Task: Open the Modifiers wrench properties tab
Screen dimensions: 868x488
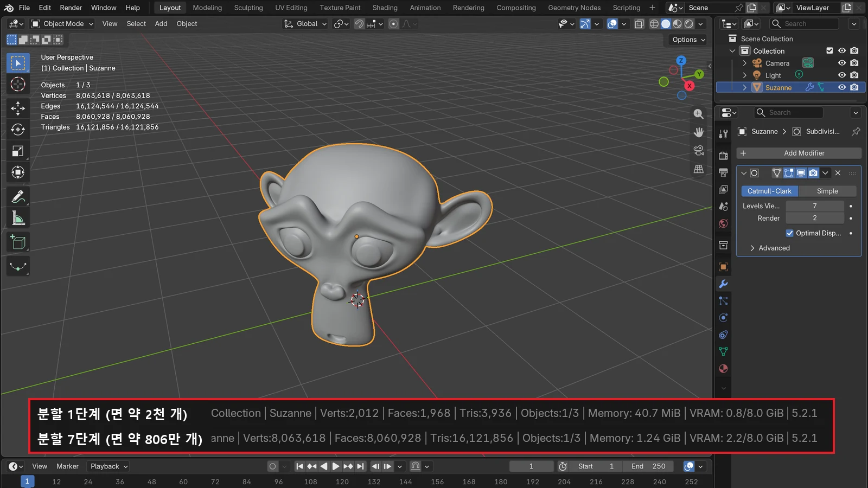Action: click(723, 284)
